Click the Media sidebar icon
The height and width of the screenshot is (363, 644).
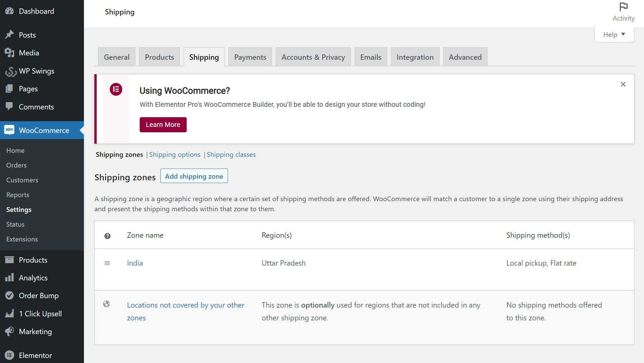pos(9,53)
